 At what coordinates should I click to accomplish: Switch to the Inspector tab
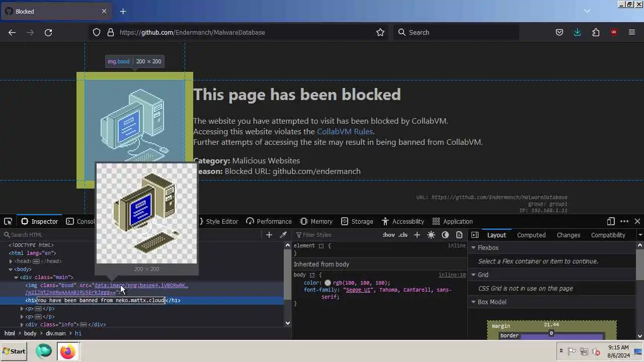[x=40, y=221]
